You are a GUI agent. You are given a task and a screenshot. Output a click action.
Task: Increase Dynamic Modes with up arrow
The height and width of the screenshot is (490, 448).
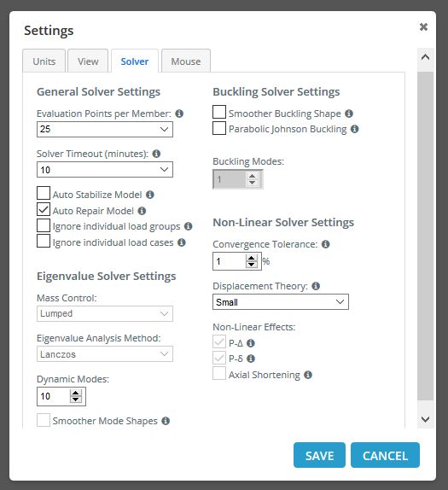75,394
